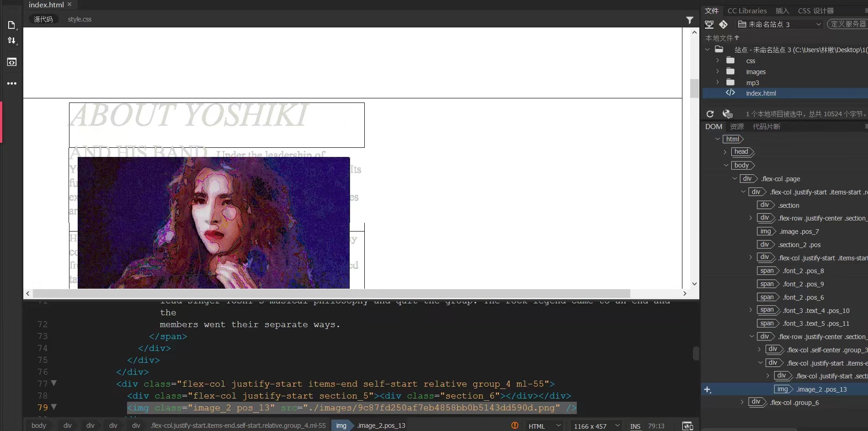
Task: Click code line 79 img tag
Action: 351,408
